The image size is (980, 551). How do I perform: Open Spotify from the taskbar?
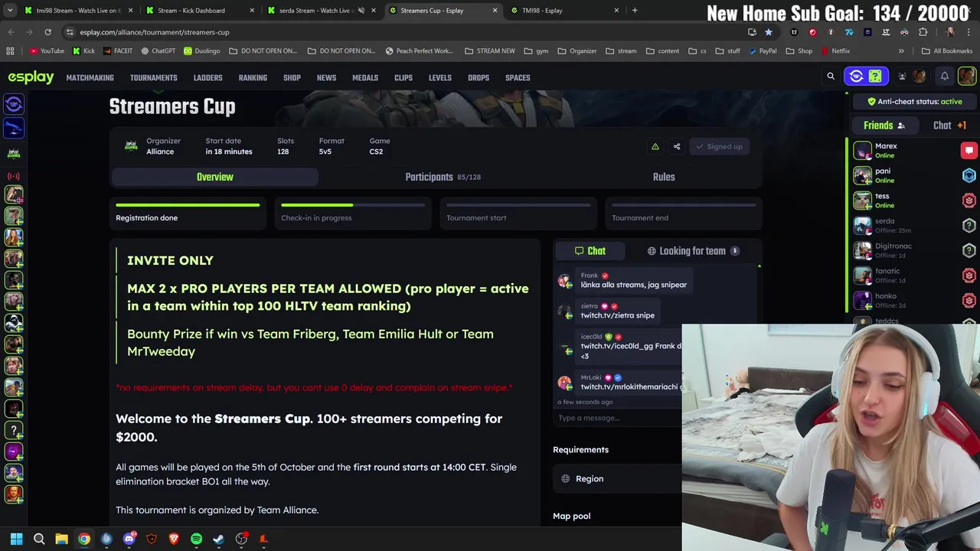point(196,539)
